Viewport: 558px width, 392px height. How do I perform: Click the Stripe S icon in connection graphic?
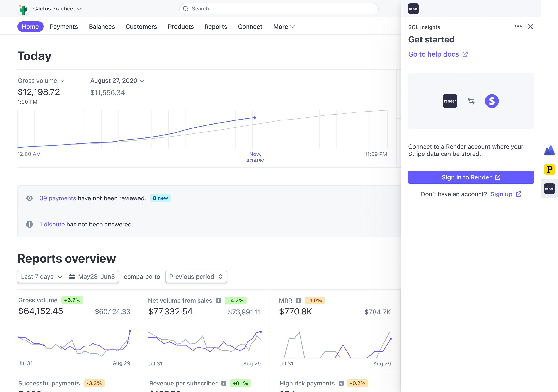492,101
